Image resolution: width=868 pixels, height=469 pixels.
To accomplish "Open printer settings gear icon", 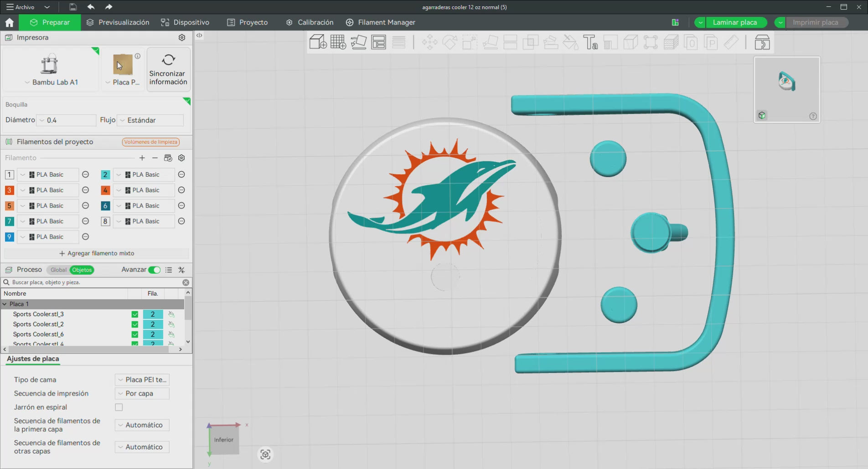I will (182, 37).
